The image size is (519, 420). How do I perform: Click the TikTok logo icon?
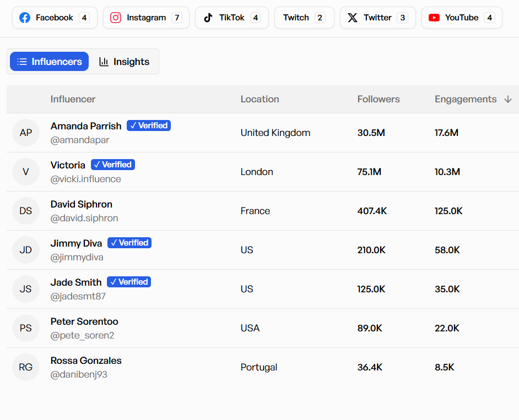click(x=208, y=18)
